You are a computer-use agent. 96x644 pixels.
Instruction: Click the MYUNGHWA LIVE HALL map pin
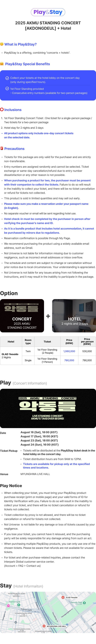pos(44,626)
